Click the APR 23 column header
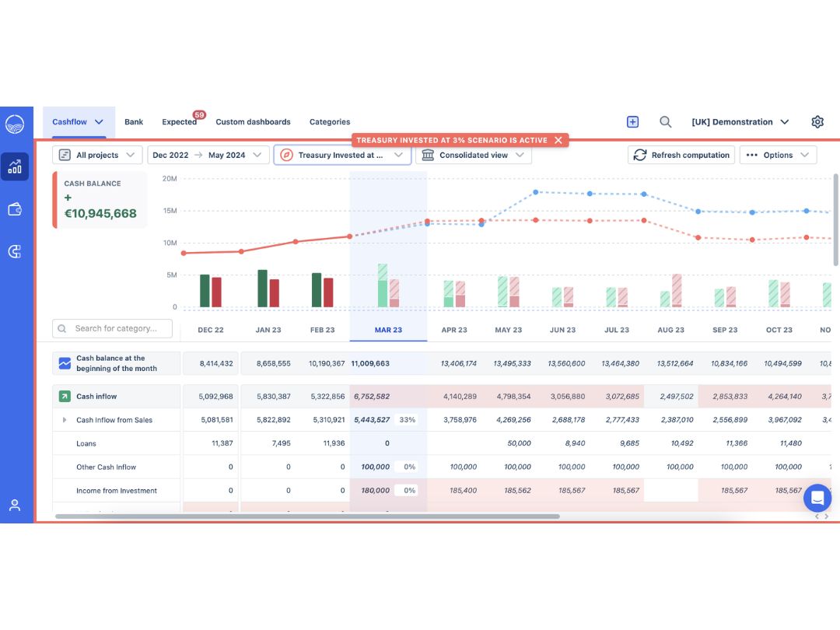840x630 pixels. 454,330
